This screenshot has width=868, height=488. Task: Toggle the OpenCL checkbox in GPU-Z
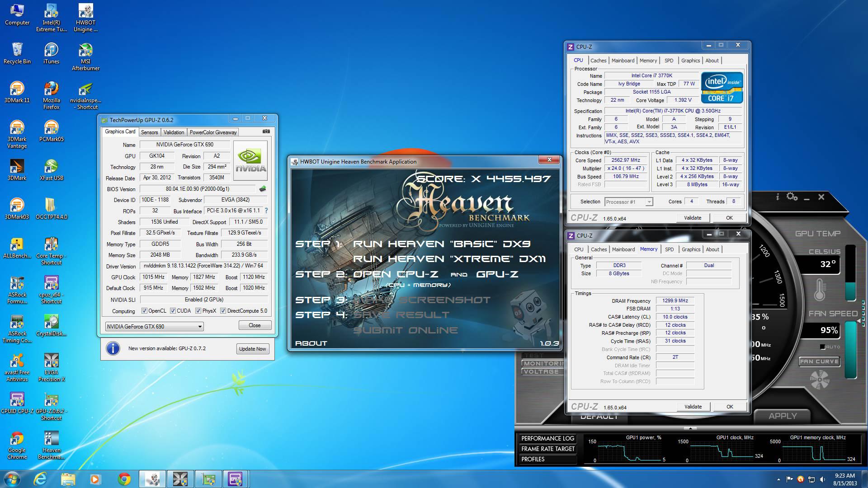coord(144,311)
